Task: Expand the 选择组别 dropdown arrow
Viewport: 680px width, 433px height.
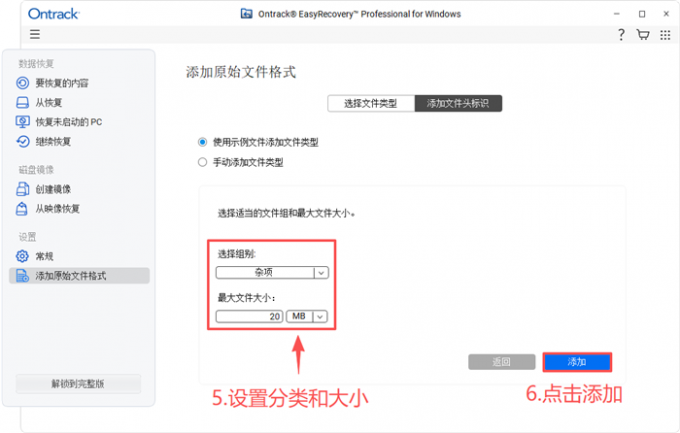Action: [x=321, y=272]
